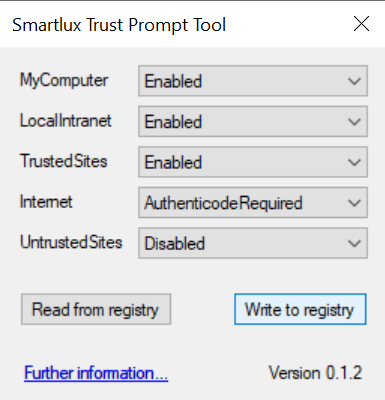Image resolution: width=385 pixels, height=400 pixels.
Task: Open the LocalIntranet dropdown showing Enabled
Action: [253, 121]
